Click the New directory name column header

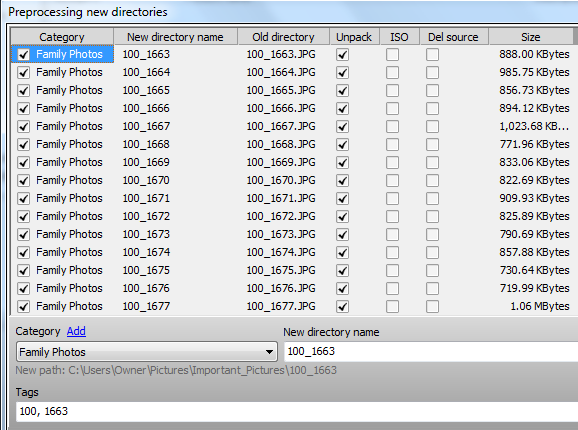coord(175,37)
